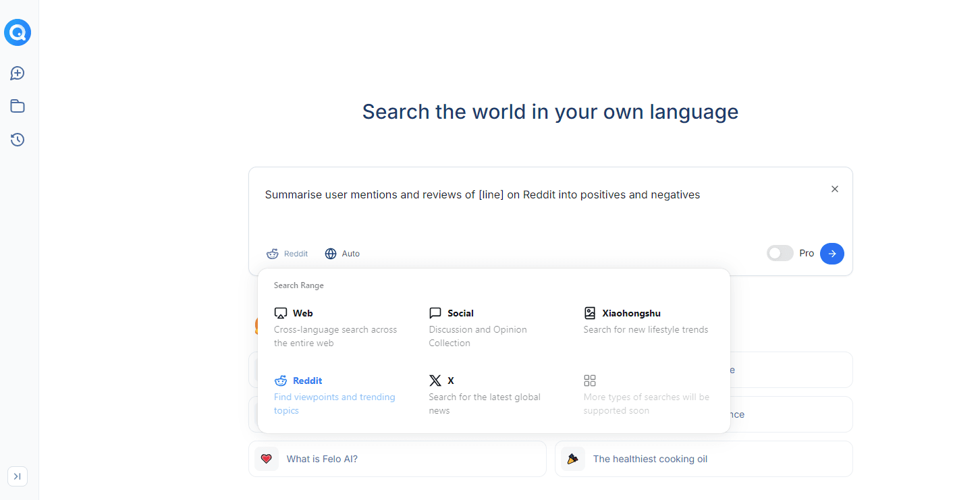Click 'Discussion and Opinion Collection' description
Screen dimensions: 980x500
pos(478,336)
